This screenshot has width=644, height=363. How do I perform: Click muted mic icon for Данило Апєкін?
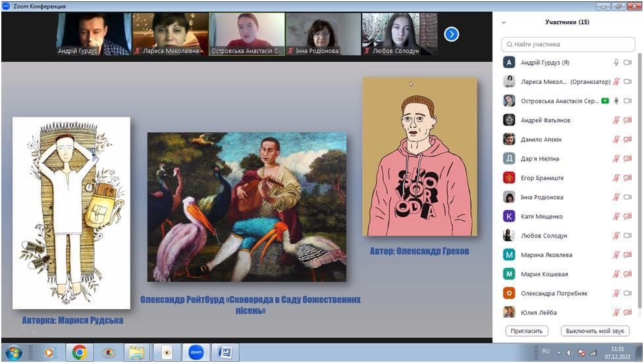pos(616,139)
